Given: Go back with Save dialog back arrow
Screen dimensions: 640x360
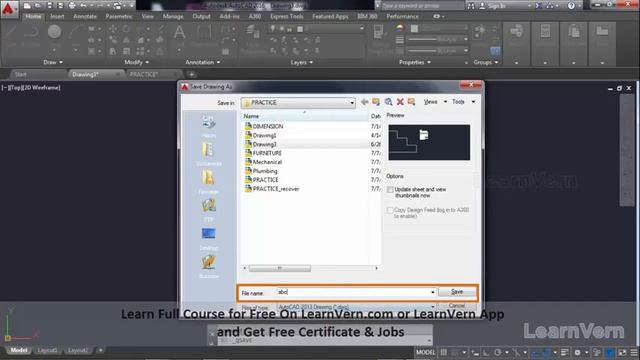Looking at the screenshot, I should (x=364, y=102).
